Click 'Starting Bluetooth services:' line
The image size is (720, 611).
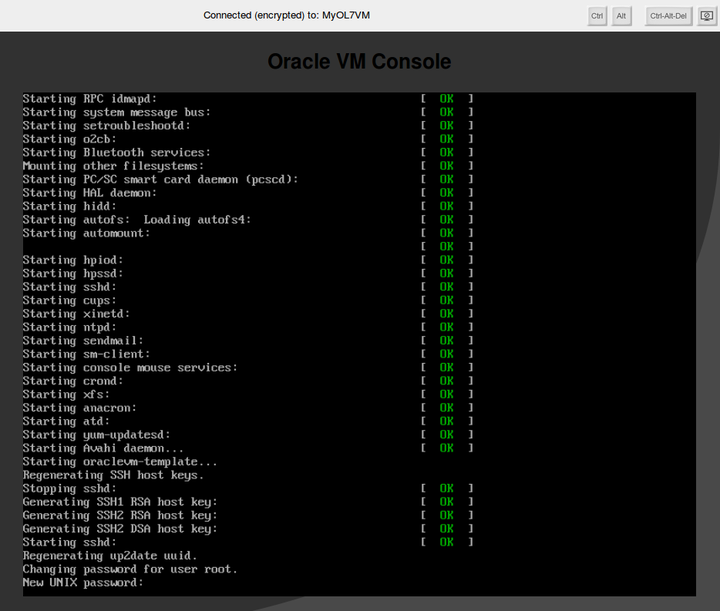click(117, 152)
